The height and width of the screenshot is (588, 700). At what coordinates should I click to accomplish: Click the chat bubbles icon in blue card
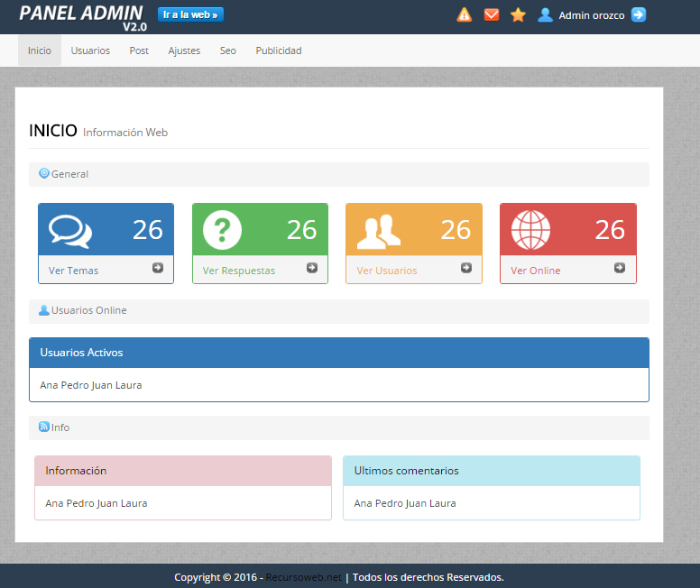pyautogui.click(x=70, y=231)
